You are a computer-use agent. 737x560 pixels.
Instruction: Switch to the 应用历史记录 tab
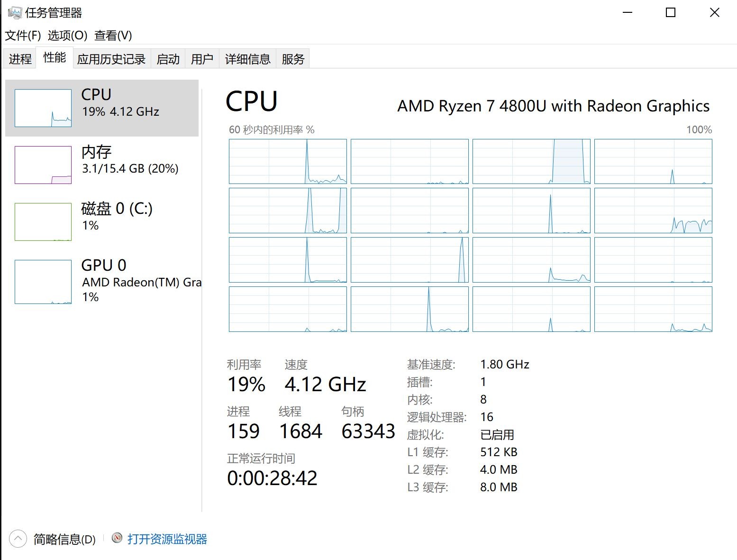111,59
